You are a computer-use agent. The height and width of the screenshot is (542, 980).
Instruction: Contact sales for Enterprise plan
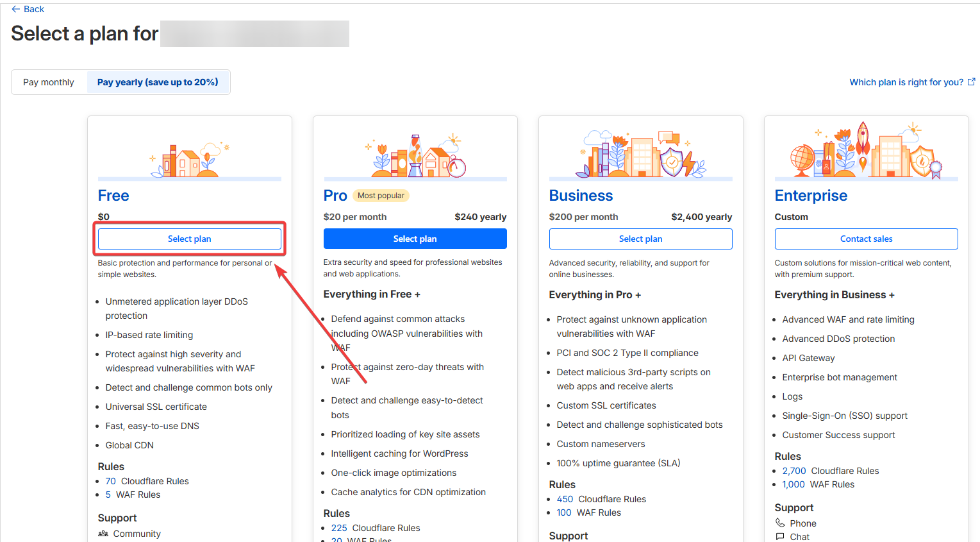pos(866,239)
